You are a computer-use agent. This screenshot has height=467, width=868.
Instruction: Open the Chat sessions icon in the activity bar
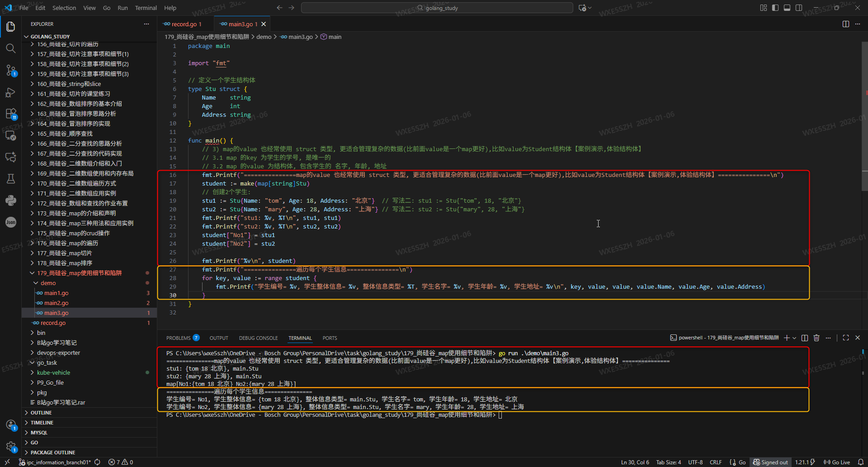pyautogui.click(x=11, y=157)
